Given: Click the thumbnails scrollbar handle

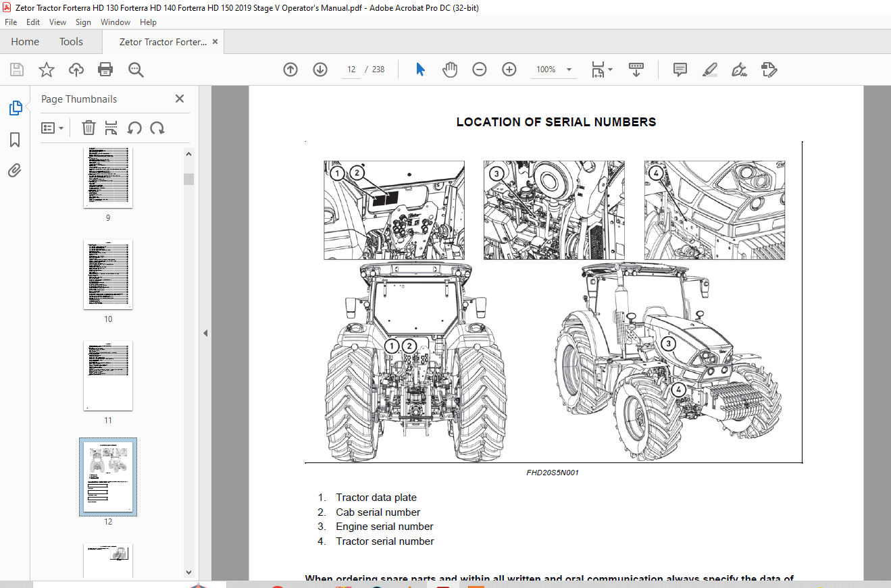Looking at the screenshot, I should 188,179.
